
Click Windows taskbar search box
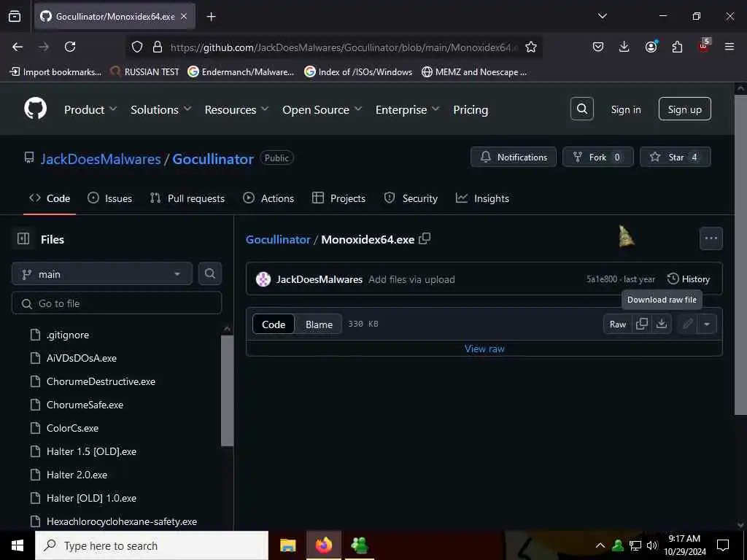[152, 545]
